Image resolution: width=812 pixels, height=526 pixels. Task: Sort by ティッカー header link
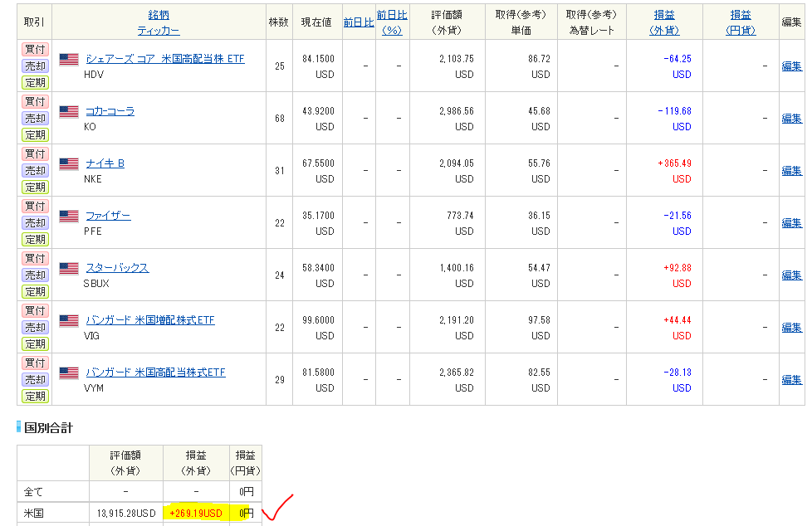pyautogui.click(x=159, y=31)
